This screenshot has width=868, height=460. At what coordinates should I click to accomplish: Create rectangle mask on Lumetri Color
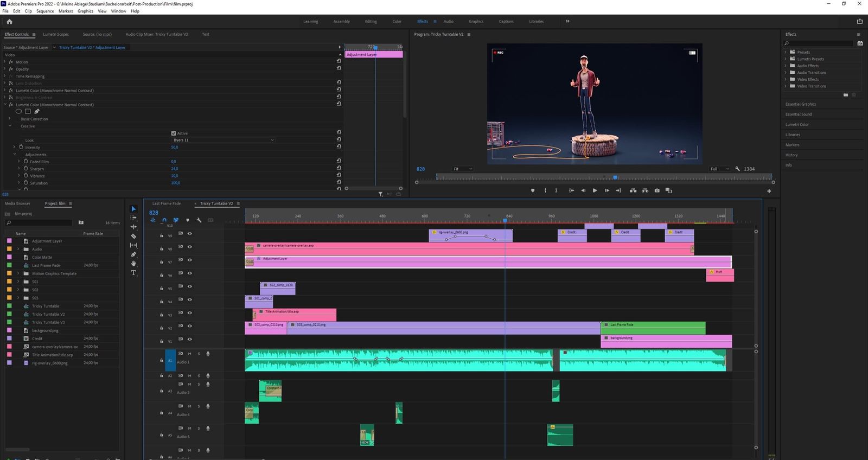tap(28, 111)
